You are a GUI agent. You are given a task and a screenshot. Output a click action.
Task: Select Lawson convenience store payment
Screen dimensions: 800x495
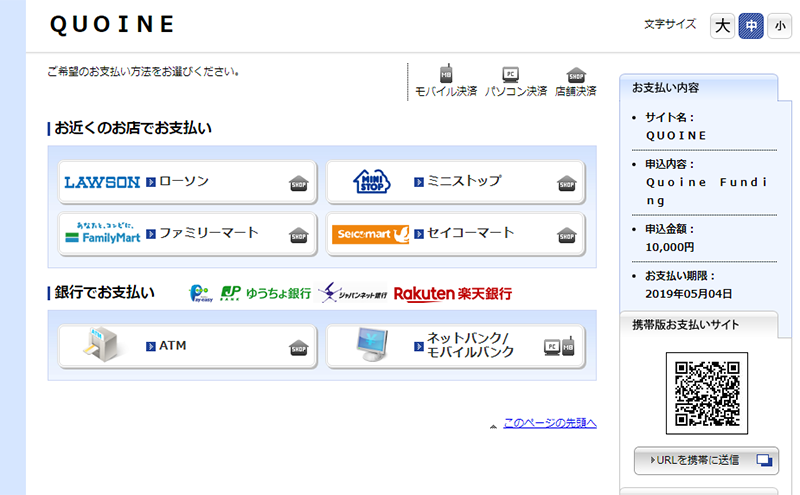click(x=187, y=182)
